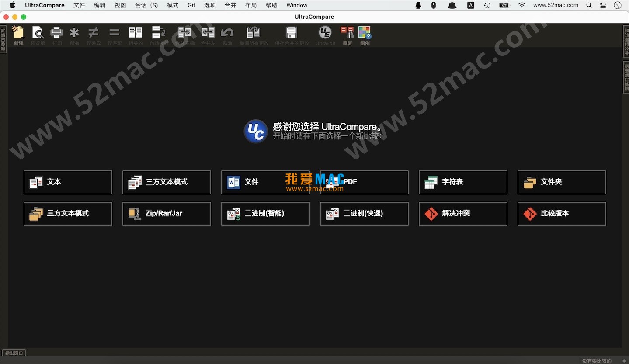
Task: Open the 模式 menu
Action: coord(173,5)
